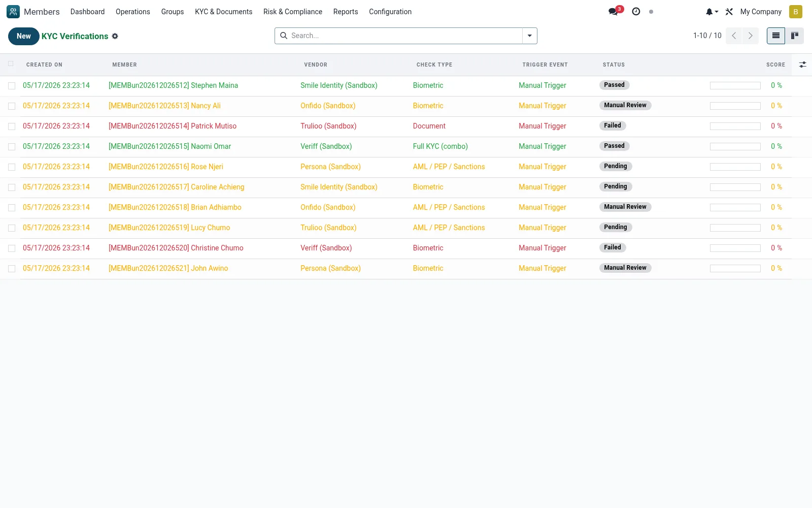Select the Brian Adhiambo row checkbox

12,208
